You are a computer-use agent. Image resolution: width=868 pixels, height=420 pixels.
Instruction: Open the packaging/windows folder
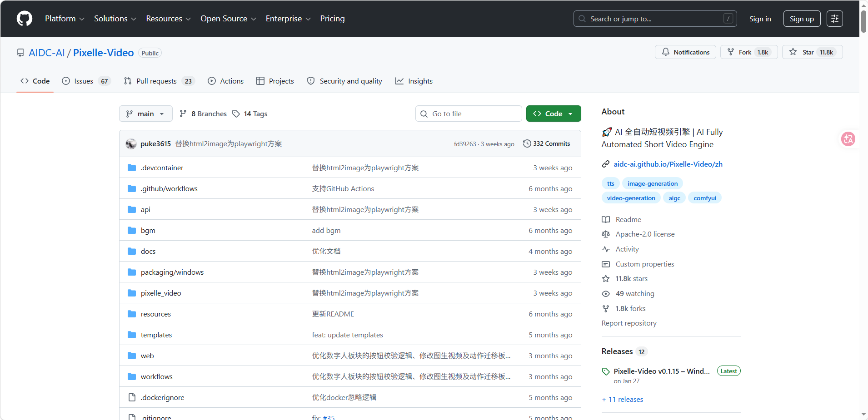point(172,272)
